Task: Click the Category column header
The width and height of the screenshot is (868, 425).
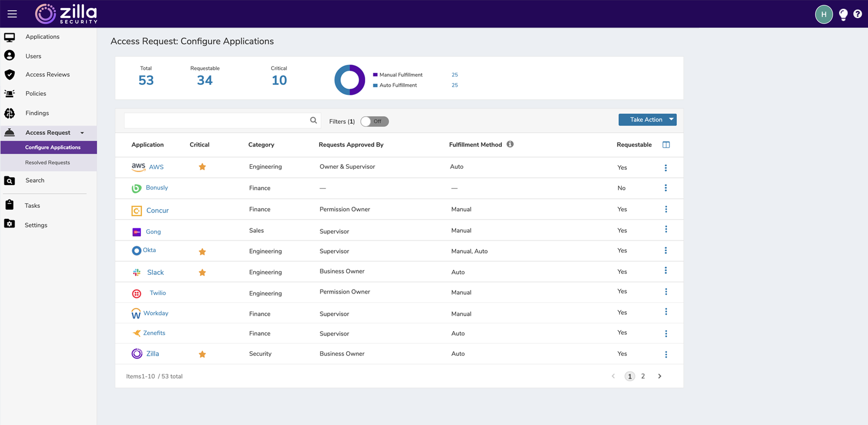Action: tap(261, 145)
